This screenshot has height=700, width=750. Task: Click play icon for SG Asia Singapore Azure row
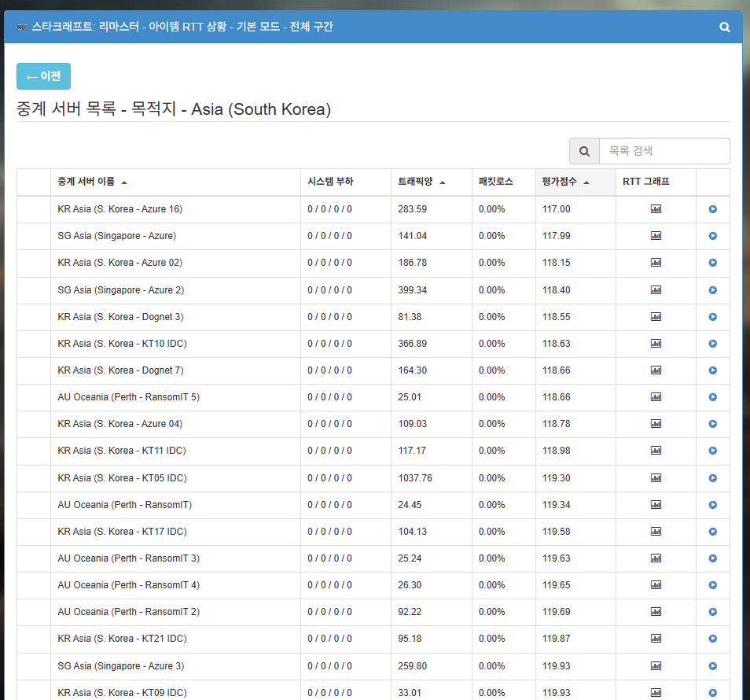click(x=713, y=236)
